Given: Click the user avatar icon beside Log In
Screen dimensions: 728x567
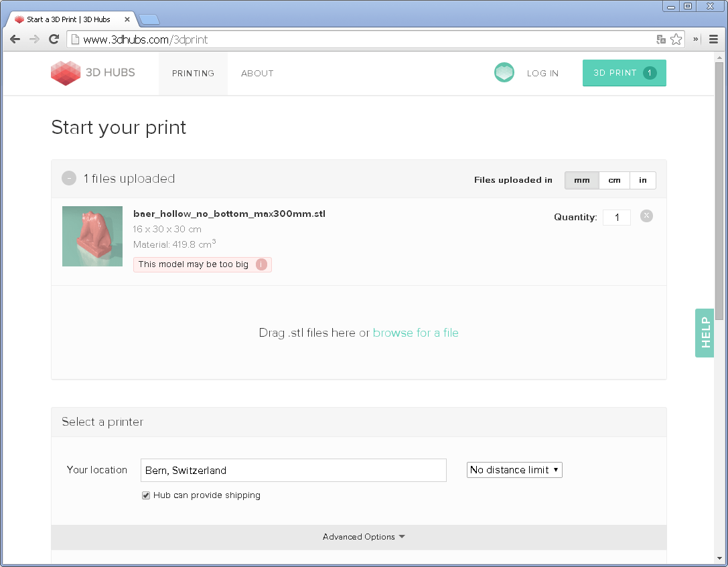Looking at the screenshot, I should pos(504,72).
